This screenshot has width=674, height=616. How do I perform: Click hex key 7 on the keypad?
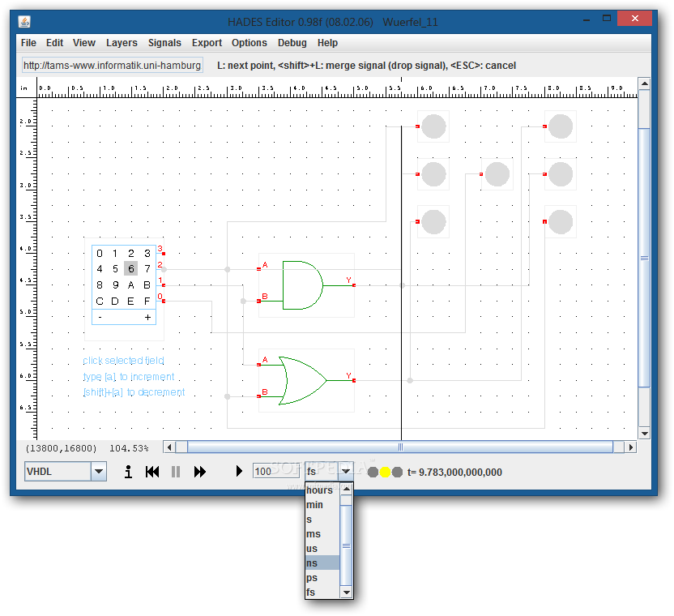tap(147, 269)
